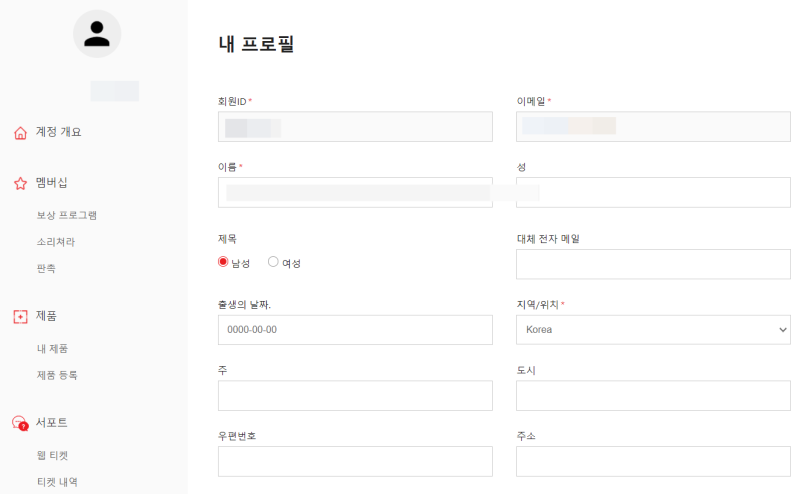Viewport: 800px width, 494px height.
Task: Open 티켓 내역 page
Action: (57, 482)
